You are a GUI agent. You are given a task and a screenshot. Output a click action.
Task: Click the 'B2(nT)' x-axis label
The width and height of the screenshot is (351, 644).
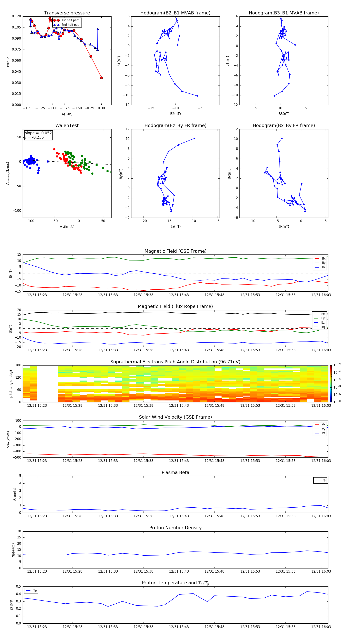(175, 114)
